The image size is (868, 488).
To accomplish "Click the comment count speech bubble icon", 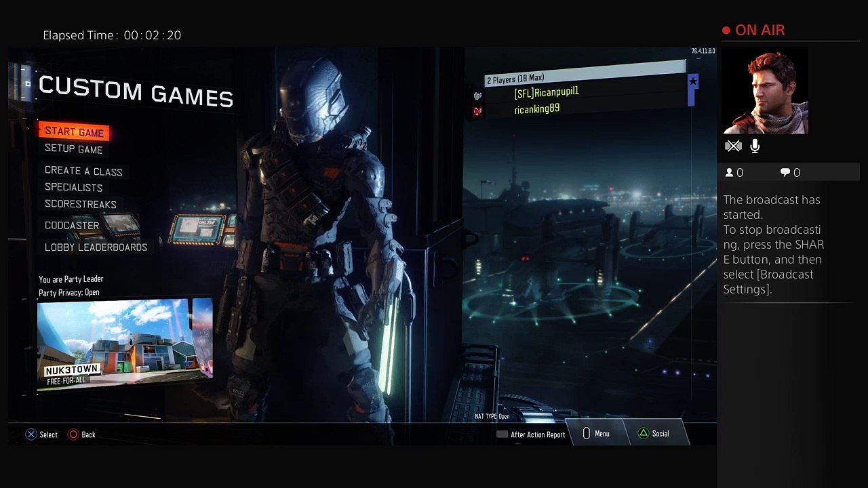I will point(785,173).
